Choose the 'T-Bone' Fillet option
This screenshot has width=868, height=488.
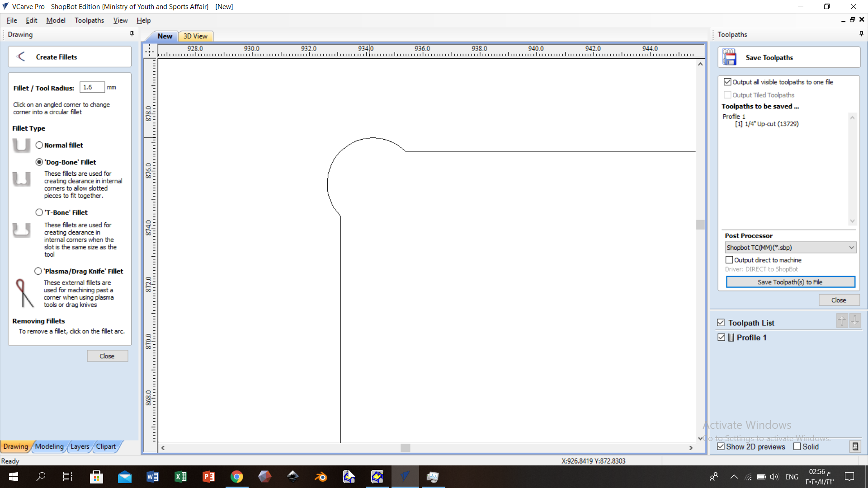click(39, 212)
